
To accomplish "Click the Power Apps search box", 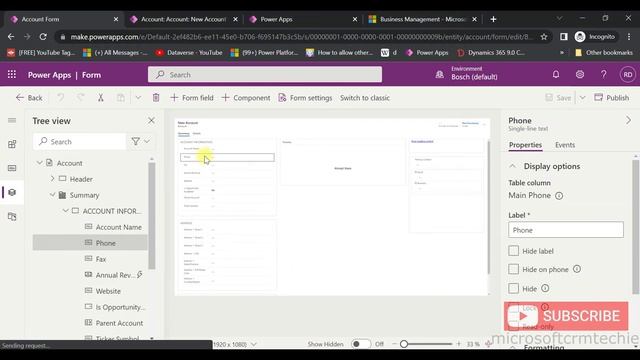I will click(x=265, y=74).
